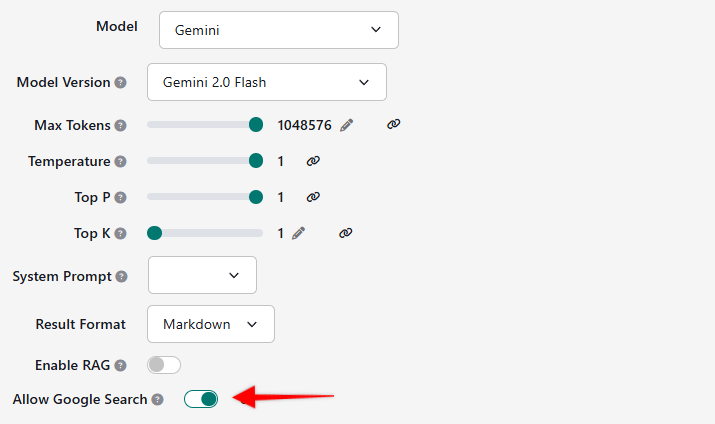Viewport: 715px width, 424px height.
Task: Open the Model dropdown showing Gemini
Action: pos(278,30)
